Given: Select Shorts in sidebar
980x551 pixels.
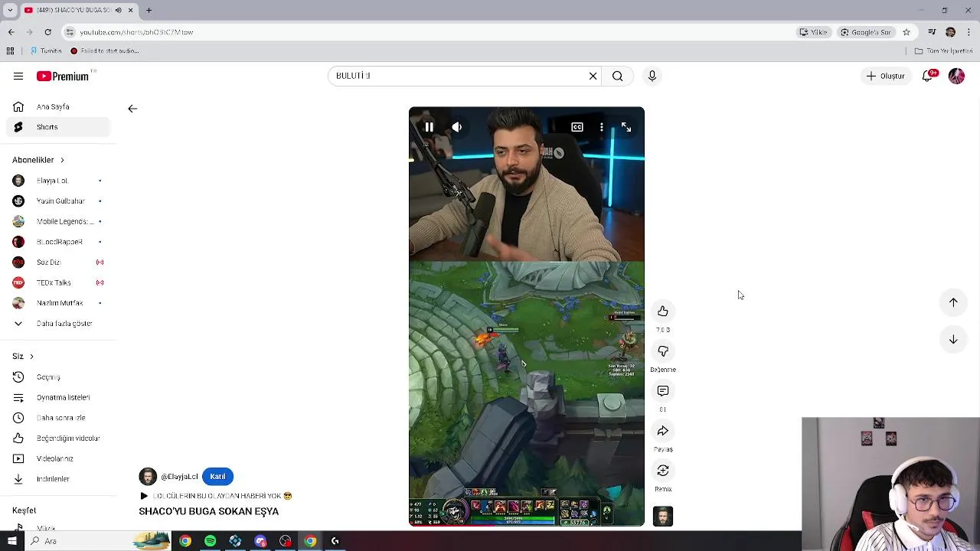Looking at the screenshot, I should point(59,127).
